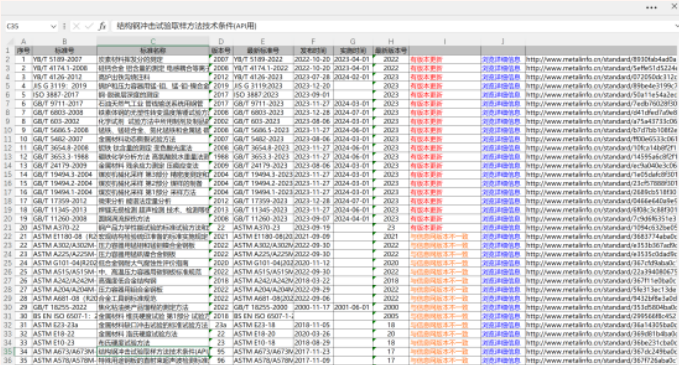This screenshot has width=679, height=365.
Task: Click cell ASTM A370-23
Action: tap(263, 228)
